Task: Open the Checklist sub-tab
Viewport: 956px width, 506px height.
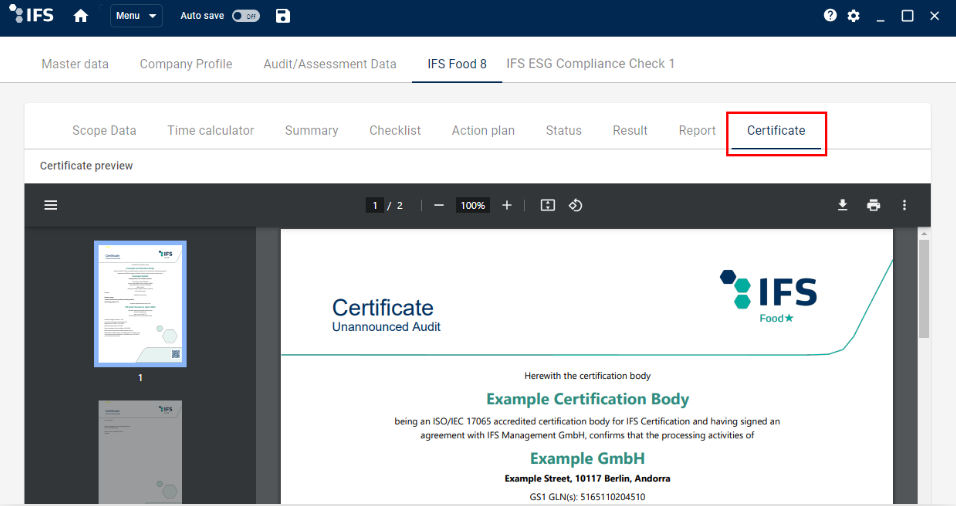Action: click(395, 130)
